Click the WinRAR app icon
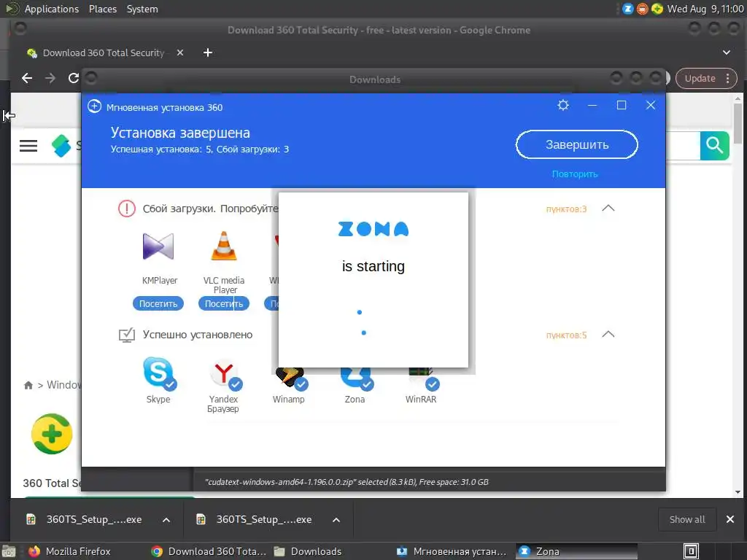Screen dimensions: 747x560 click(422, 378)
